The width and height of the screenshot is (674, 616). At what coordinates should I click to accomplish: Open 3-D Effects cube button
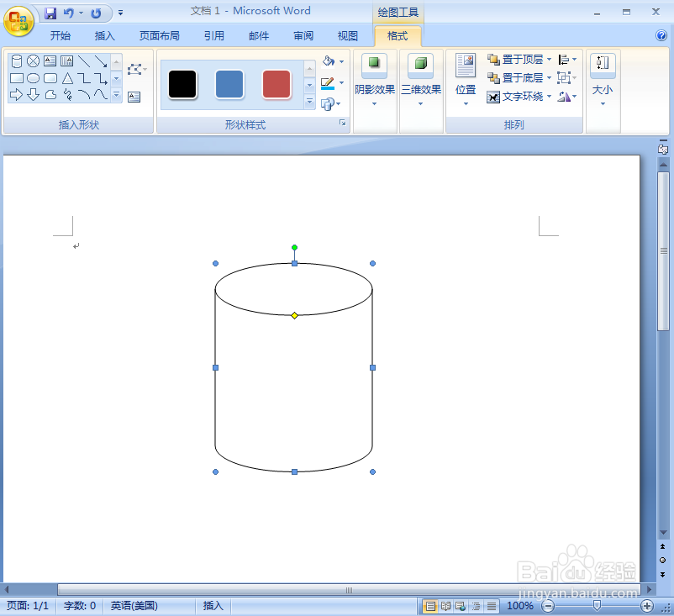[x=420, y=64]
